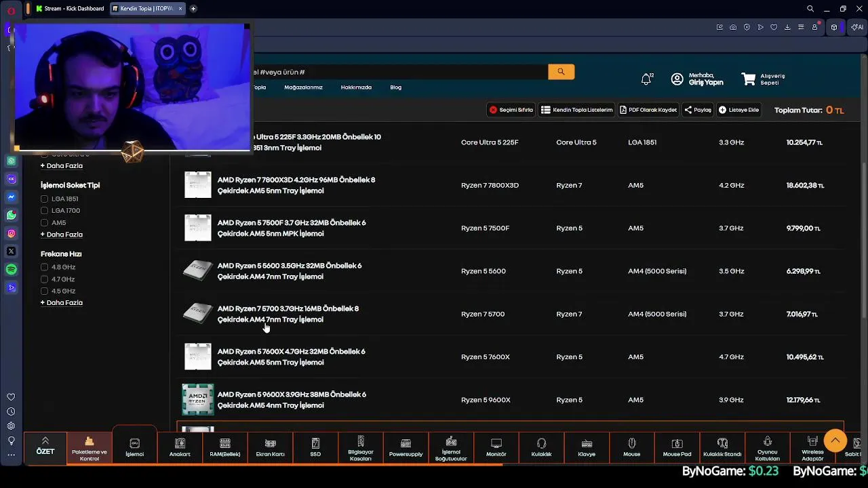Select the Powersupply category
Image resolution: width=868 pixels, height=488 pixels.
pos(406,448)
